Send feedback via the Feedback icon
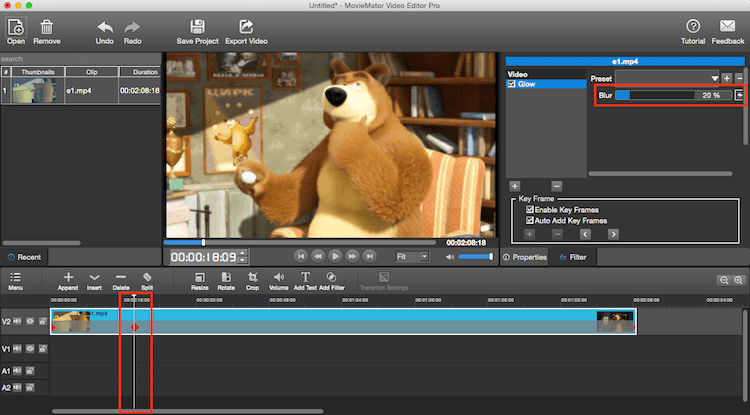Image resolution: width=750 pixels, height=415 pixels. tap(728, 33)
